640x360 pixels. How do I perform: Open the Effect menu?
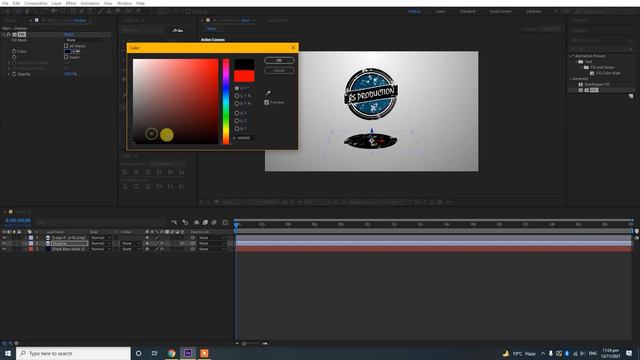pos(71,3)
